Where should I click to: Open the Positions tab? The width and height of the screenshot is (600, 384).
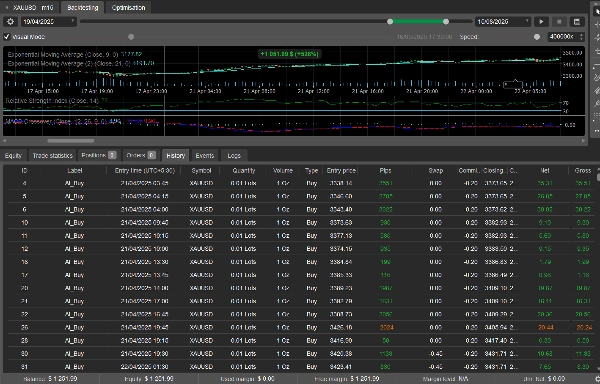(99, 155)
